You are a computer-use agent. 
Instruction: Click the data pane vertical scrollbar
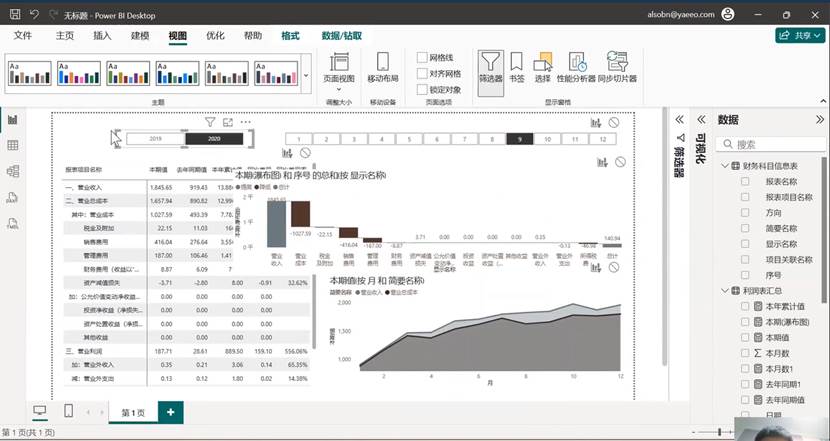(826, 230)
